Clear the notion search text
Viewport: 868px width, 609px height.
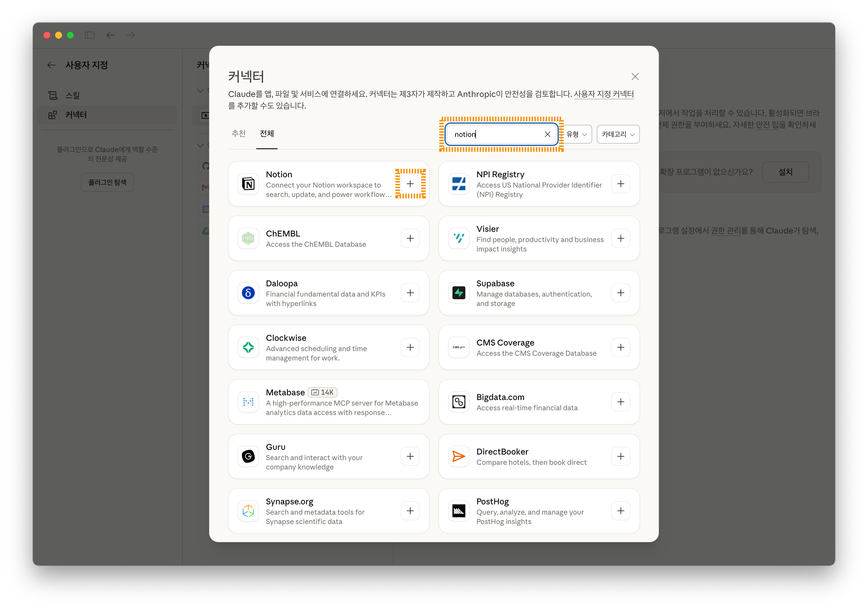(547, 134)
